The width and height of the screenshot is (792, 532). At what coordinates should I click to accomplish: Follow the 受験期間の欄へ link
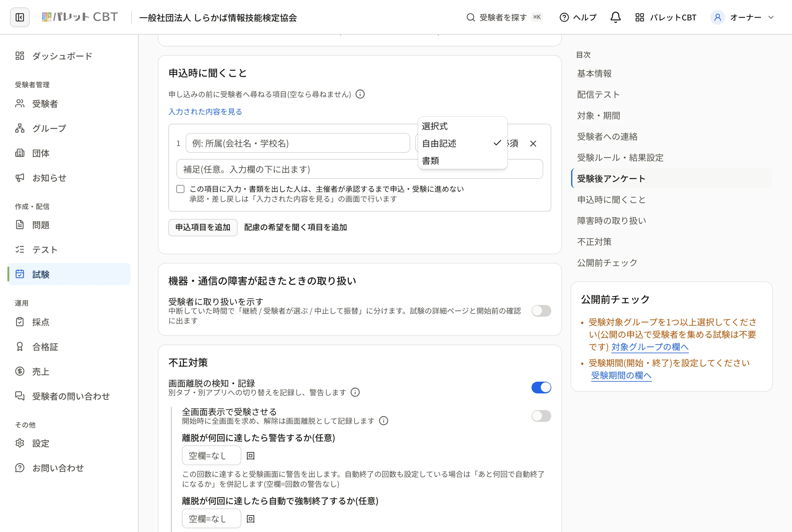[621, 375]
